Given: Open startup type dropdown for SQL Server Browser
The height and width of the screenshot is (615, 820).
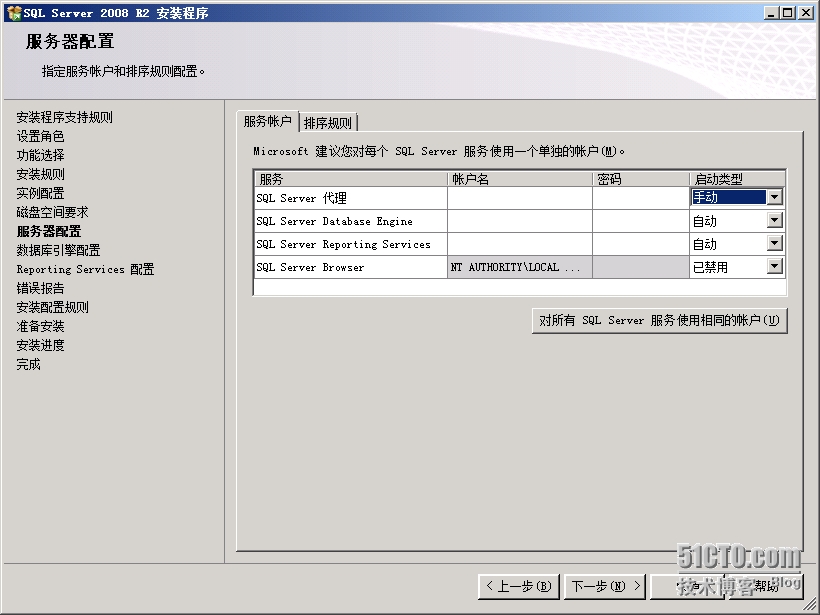Looking at the screenshot, I should click(x=775, y=266).
